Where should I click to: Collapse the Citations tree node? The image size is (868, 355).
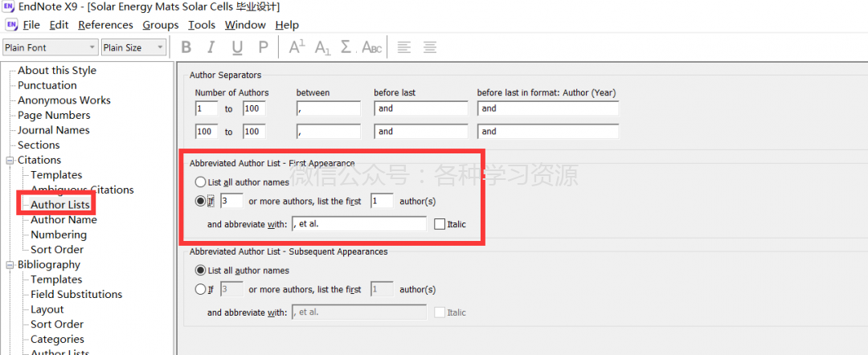pos(10,161)
